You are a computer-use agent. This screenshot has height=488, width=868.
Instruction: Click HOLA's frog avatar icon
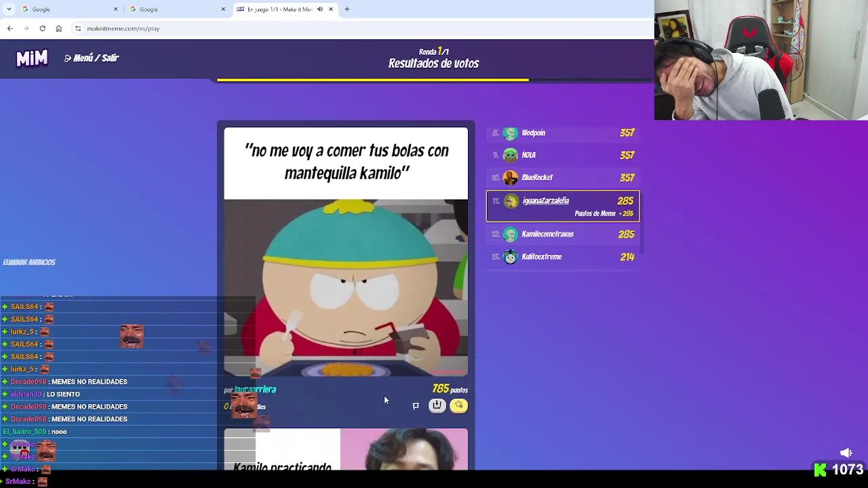[x=511, y=155]
